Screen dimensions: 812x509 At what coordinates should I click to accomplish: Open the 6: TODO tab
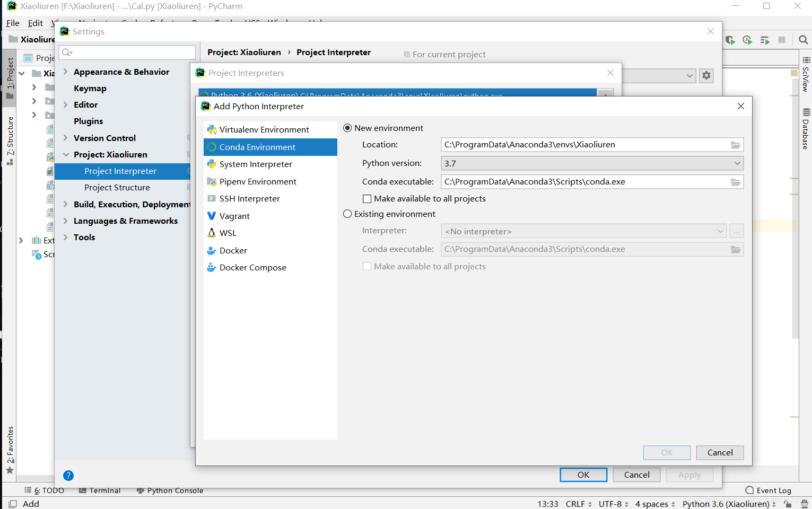[44, 490]
